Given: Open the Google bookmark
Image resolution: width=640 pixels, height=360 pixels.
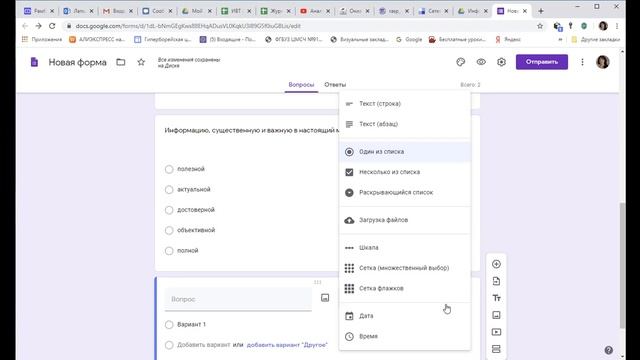Looking at the screenshot, I should click(409, 39).
